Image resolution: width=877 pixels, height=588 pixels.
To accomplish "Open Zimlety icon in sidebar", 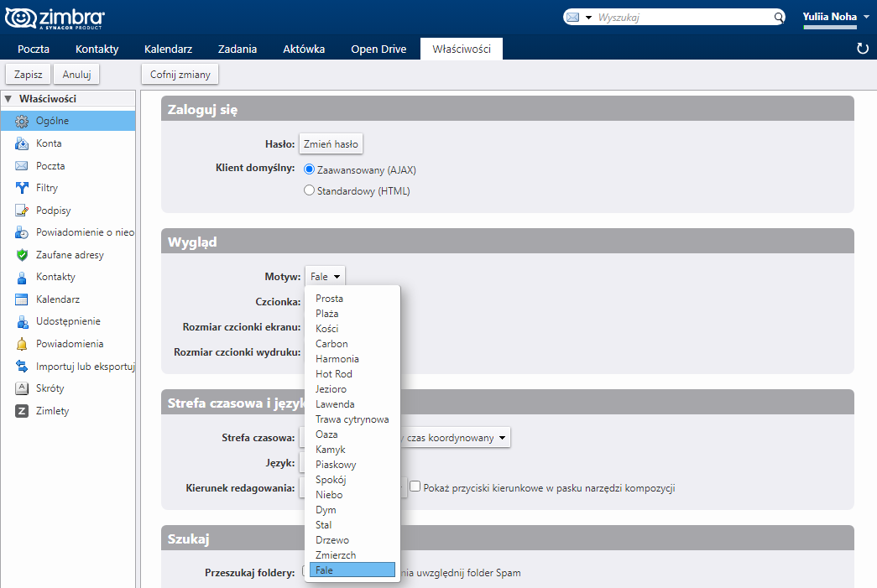I will click(23, 411).
